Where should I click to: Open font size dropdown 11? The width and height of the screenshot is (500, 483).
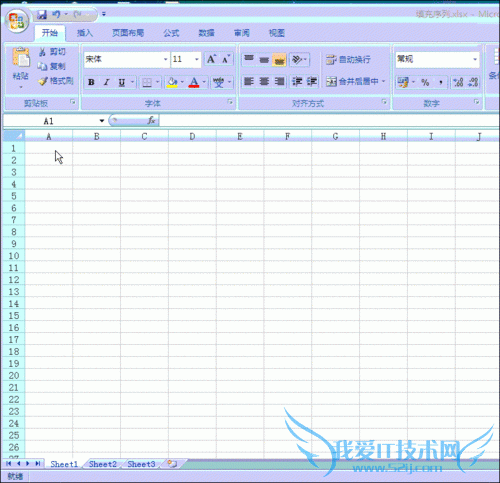tap(197, 60)
